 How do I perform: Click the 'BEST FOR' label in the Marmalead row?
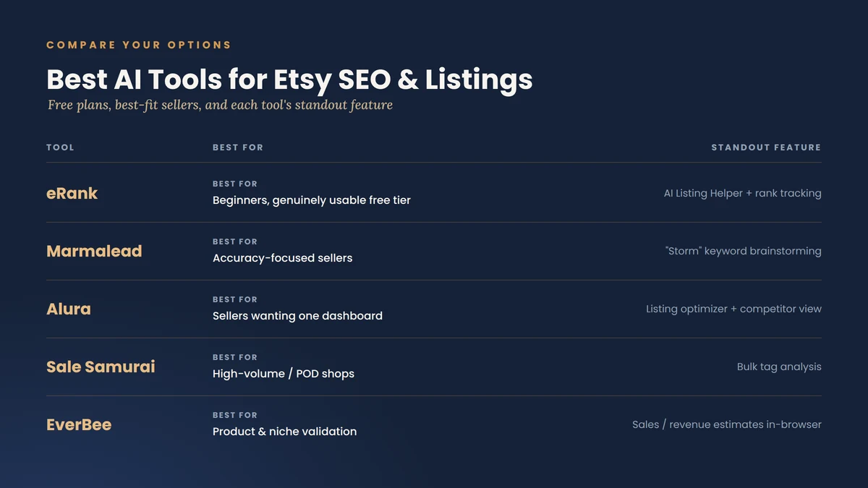(235, 242)
